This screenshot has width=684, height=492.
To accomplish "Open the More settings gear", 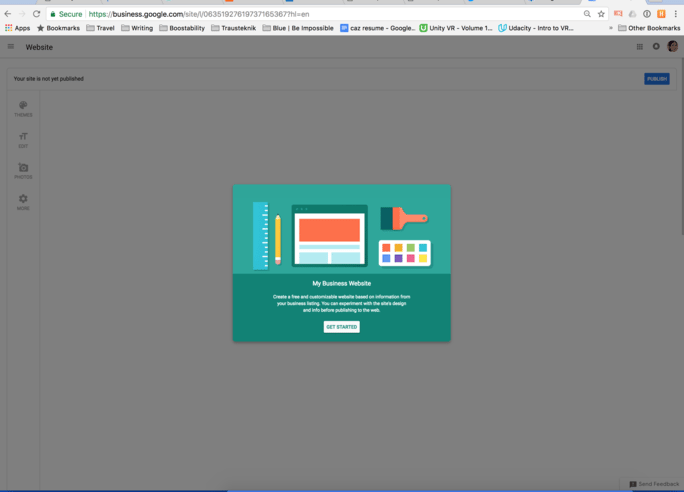I will click(23, 201).
